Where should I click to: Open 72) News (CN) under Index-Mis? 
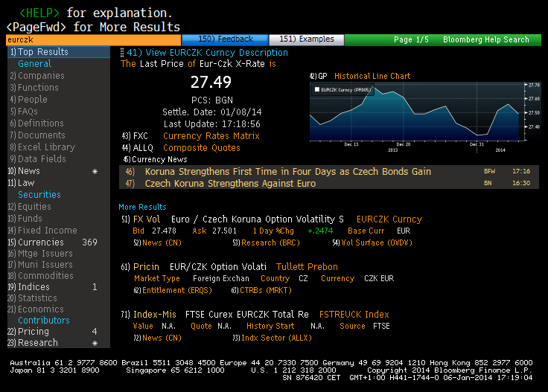pos(157,338)
